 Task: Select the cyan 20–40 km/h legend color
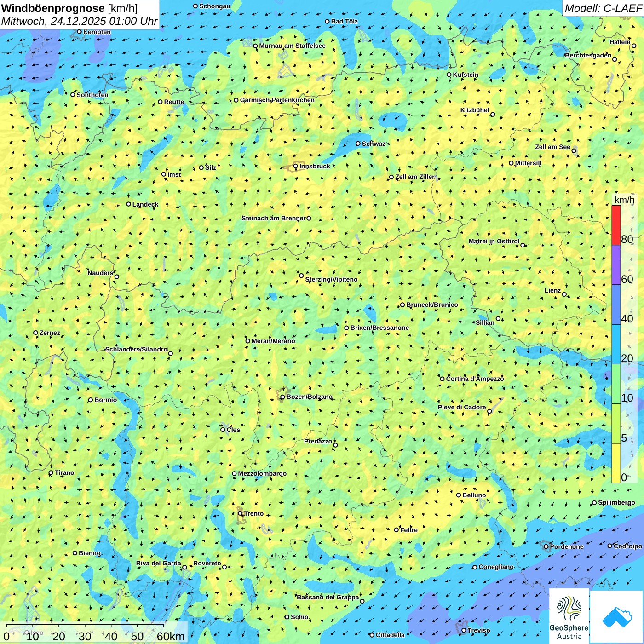616,344
